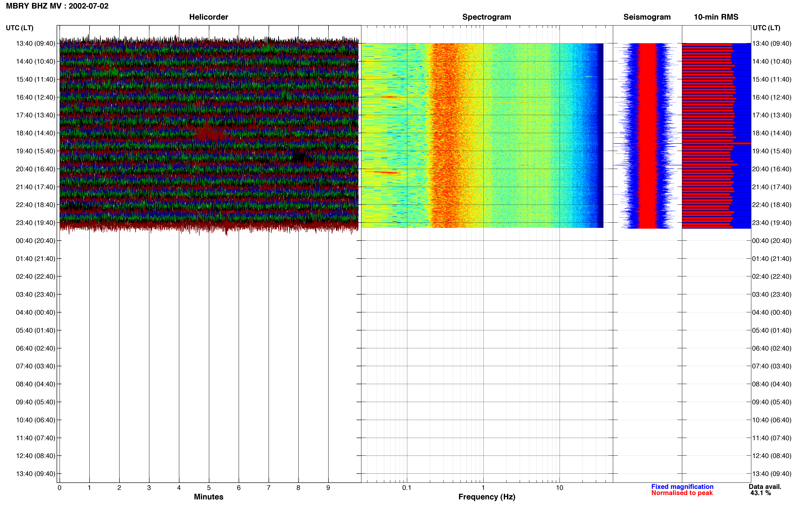Select left time label '01:40 (21:40)'

pos(36,259)
